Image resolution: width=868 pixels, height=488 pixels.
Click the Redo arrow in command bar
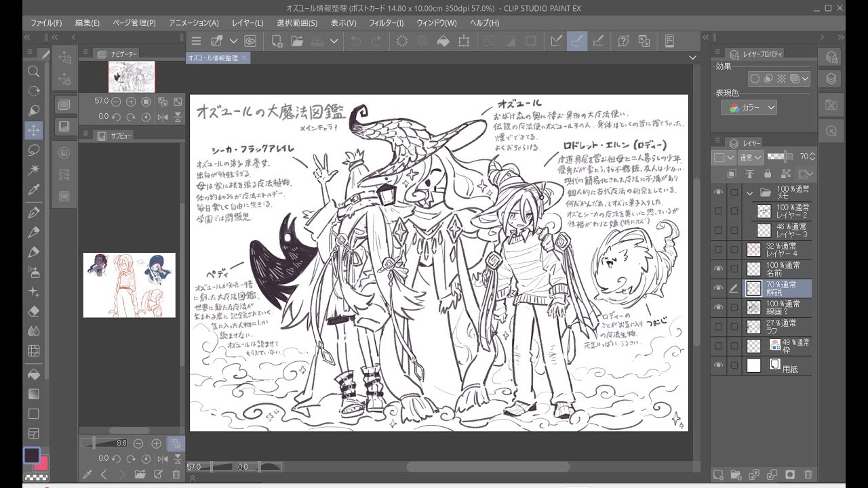tap(375, 41)
